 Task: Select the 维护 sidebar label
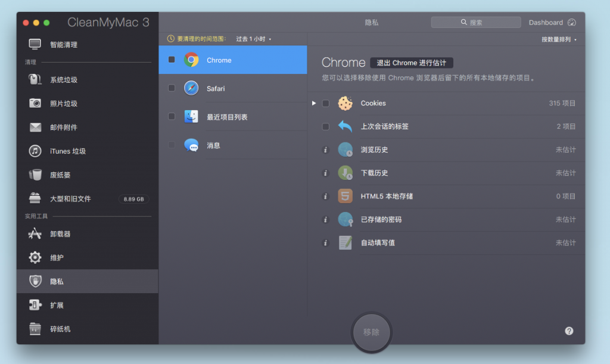coord(57,257)
